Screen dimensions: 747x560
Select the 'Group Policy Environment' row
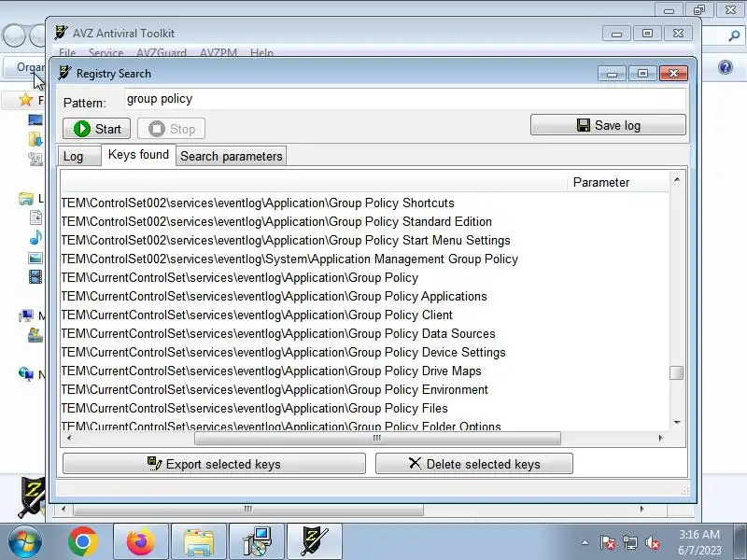coord(364,389)
